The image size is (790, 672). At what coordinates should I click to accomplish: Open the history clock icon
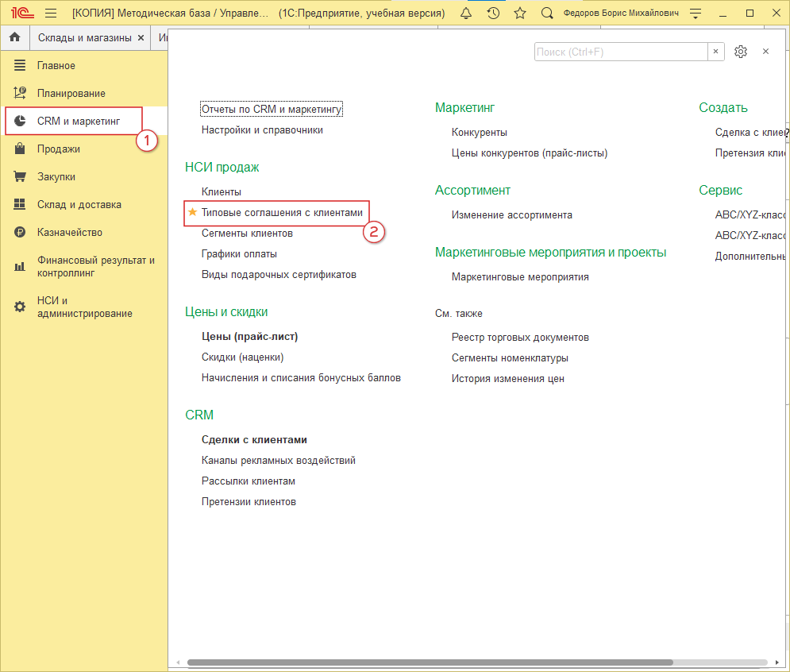493,14
